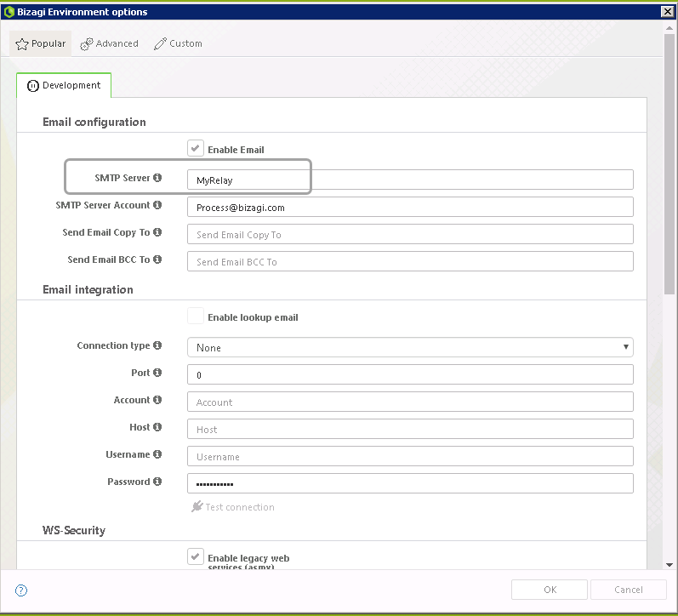This screenshot has height=616, width=678.
Task: Show info for Username field
Action: point(157,453)
